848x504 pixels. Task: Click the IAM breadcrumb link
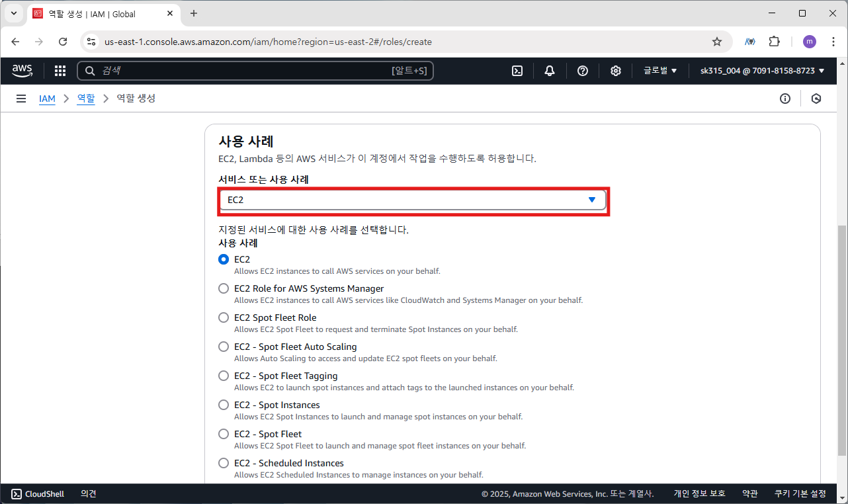[47, 99]
